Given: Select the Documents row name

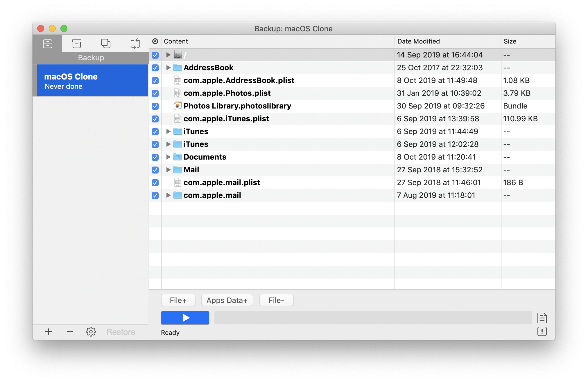Looking at the screenshot, I should [x=205, y=157].
